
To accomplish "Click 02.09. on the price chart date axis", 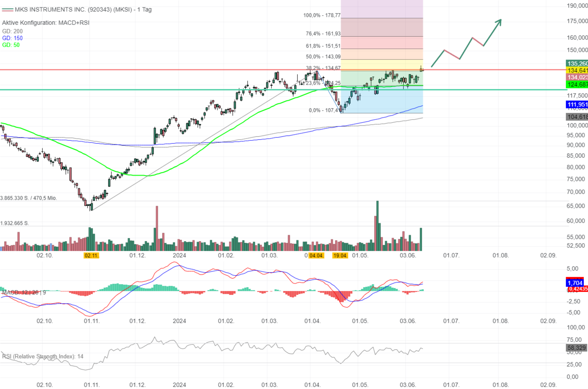I will tap(549, 255).
